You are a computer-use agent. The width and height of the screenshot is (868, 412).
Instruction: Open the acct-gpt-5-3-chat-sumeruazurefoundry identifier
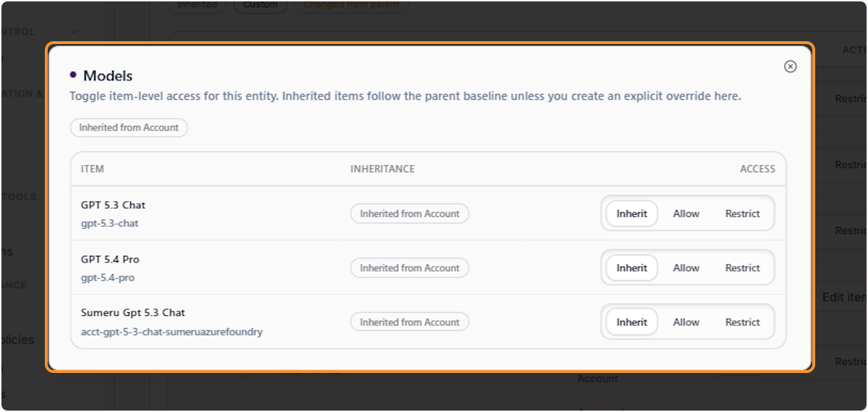(171, 332)
